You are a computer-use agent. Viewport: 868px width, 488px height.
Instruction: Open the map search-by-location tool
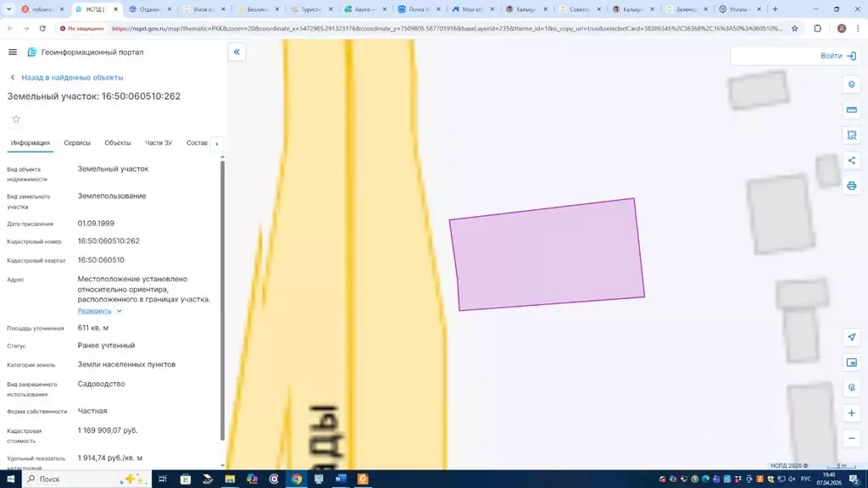[x=851, y=388]
